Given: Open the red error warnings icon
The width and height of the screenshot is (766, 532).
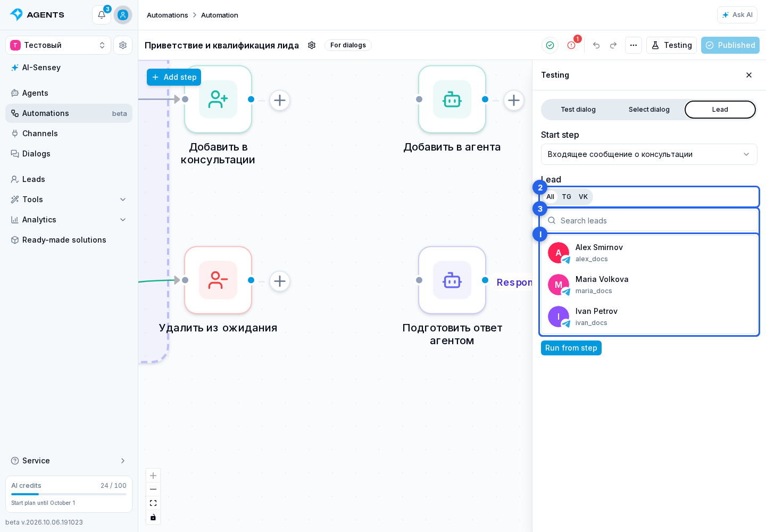Looking at the screenshot, I should (571, 45).
